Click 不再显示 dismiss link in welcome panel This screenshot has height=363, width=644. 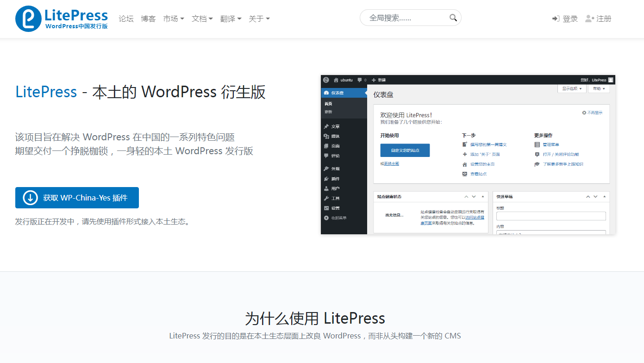pyautogui.click(x=592, y=113)
